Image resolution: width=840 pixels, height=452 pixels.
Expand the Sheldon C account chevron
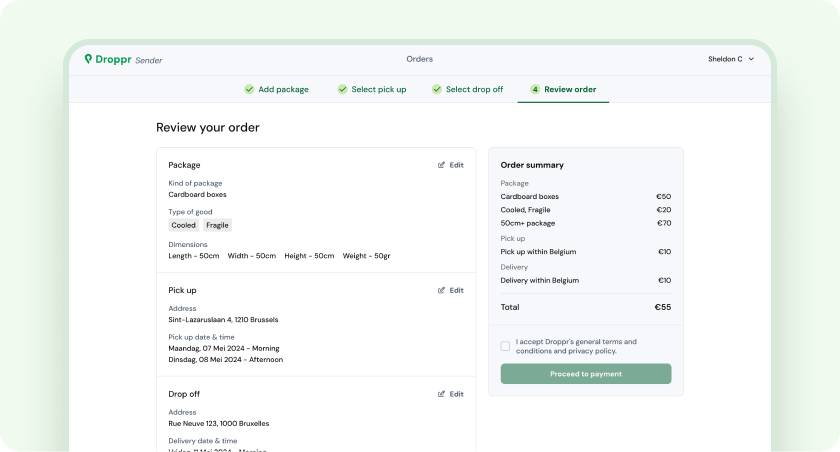pos(751,59)
